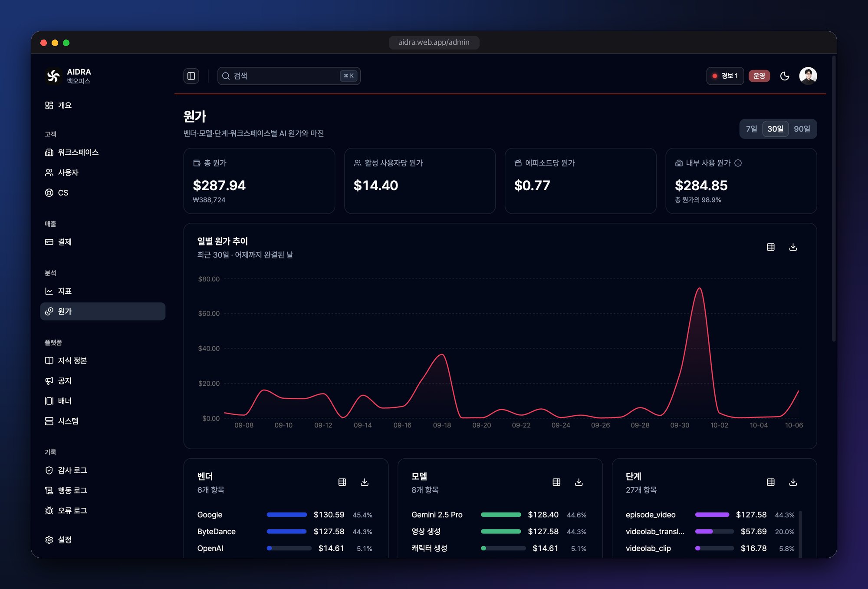868x589 pixels.
Task: Show the model breakdown as table
Action: pos(556,482)
